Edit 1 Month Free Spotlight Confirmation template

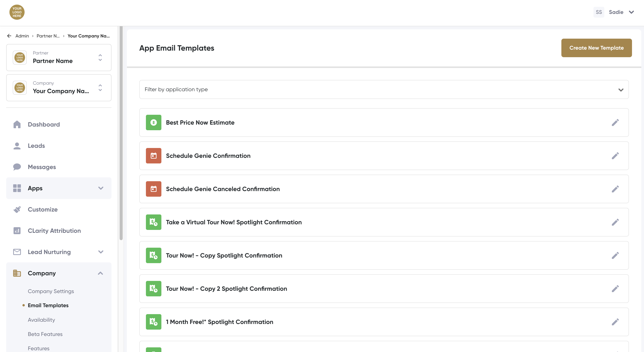point(615,322)
